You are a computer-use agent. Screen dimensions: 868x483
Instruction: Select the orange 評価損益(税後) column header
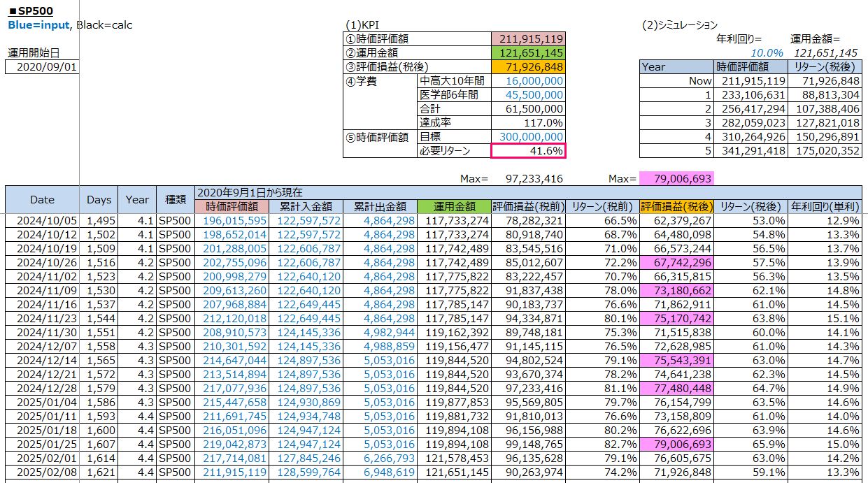tap(676, 207)
